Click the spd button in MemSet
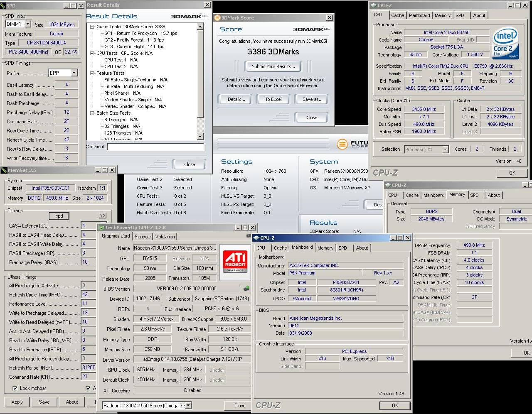Screen dimensions: 532x414 [x=59, y=216]
